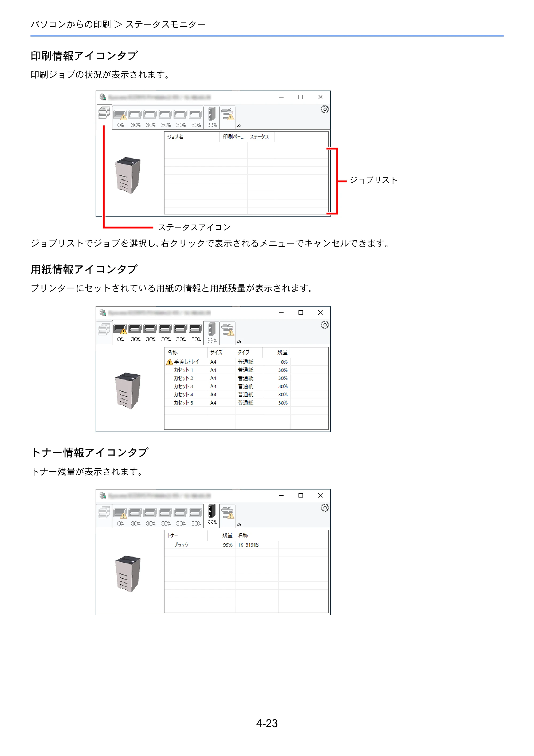
Task: Click the 0% remaining value for 手差しトレイ
Action: [284, 362]
